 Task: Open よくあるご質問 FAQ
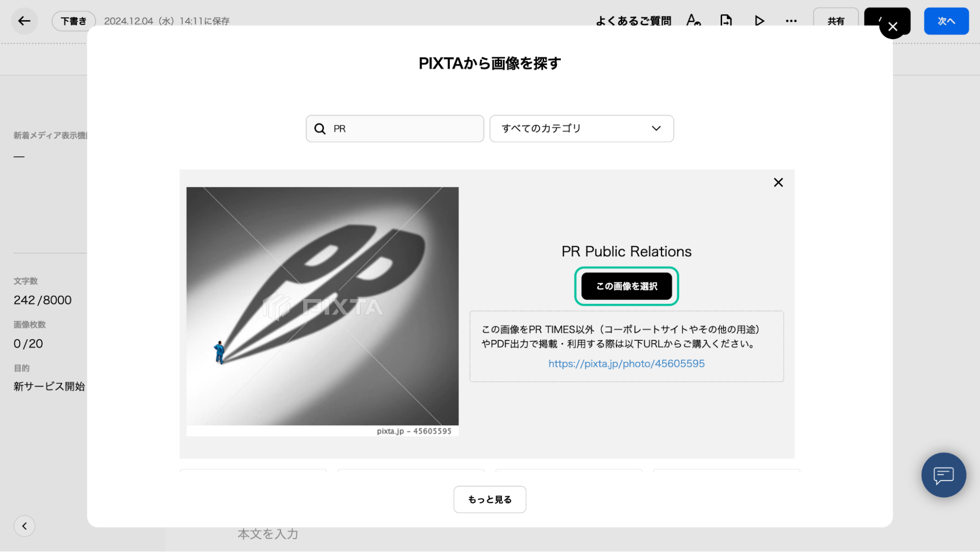tap(633, 21)
